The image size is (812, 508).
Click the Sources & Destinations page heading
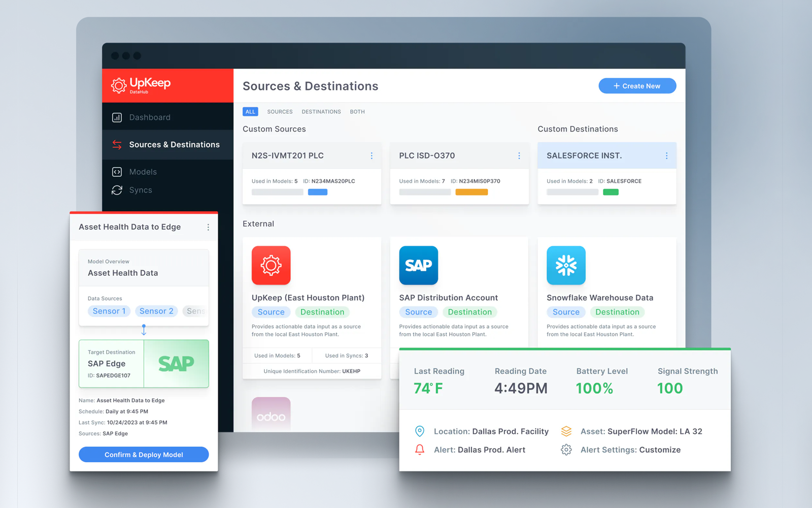[311, 86]
